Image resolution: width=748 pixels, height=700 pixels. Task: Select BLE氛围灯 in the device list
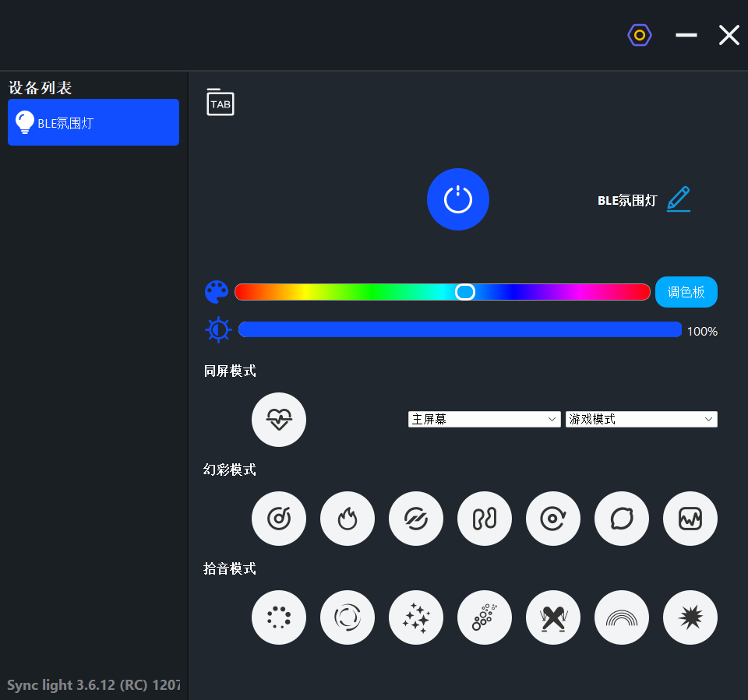tap(93, 122)
